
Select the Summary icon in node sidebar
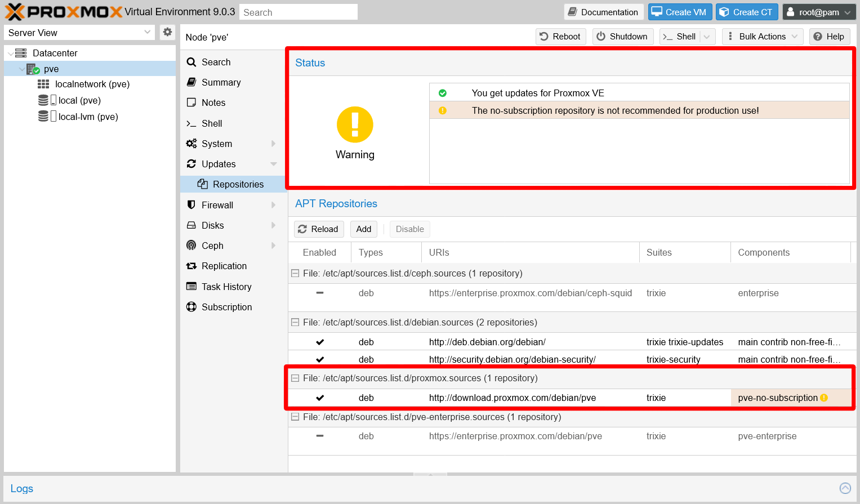pos(191,82)
